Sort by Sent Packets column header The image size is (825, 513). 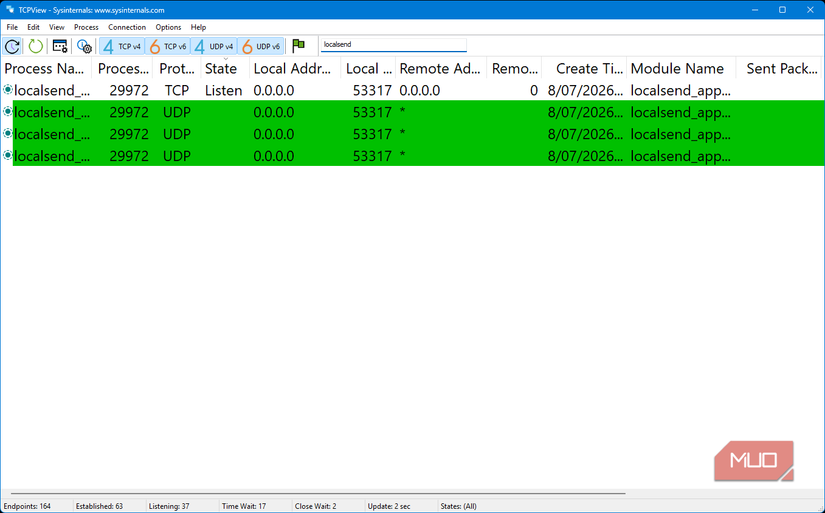[779, 68]
